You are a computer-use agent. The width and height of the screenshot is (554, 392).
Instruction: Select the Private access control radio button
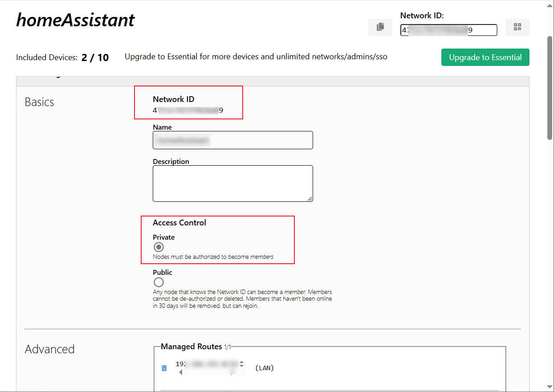click(x=159, y=247)
